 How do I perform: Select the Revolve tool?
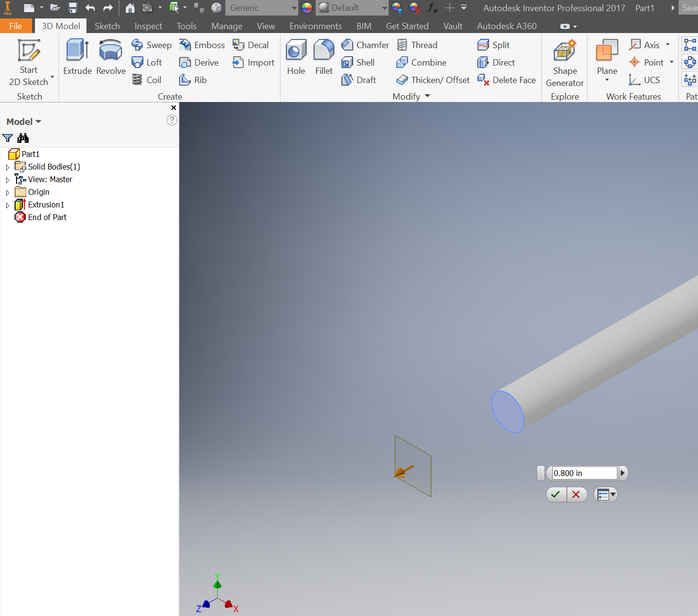[x=111, y=57]
